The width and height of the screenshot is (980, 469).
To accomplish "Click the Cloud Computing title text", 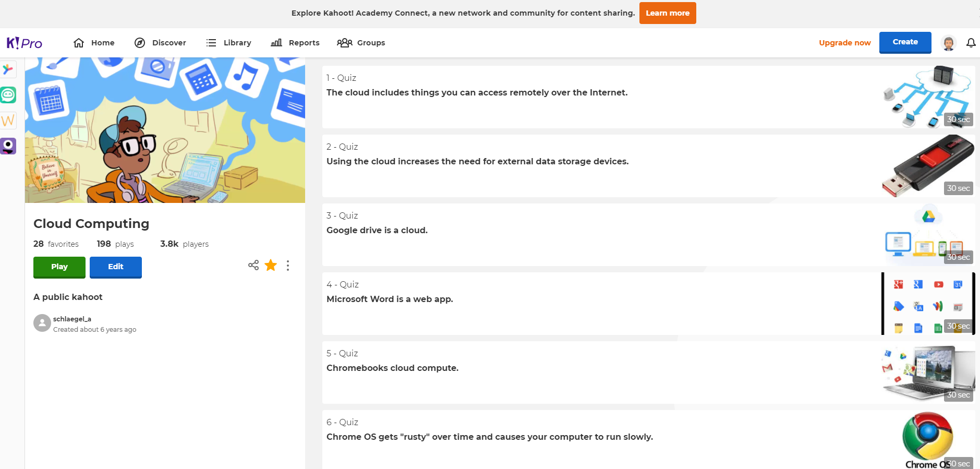I will point(91,224).
